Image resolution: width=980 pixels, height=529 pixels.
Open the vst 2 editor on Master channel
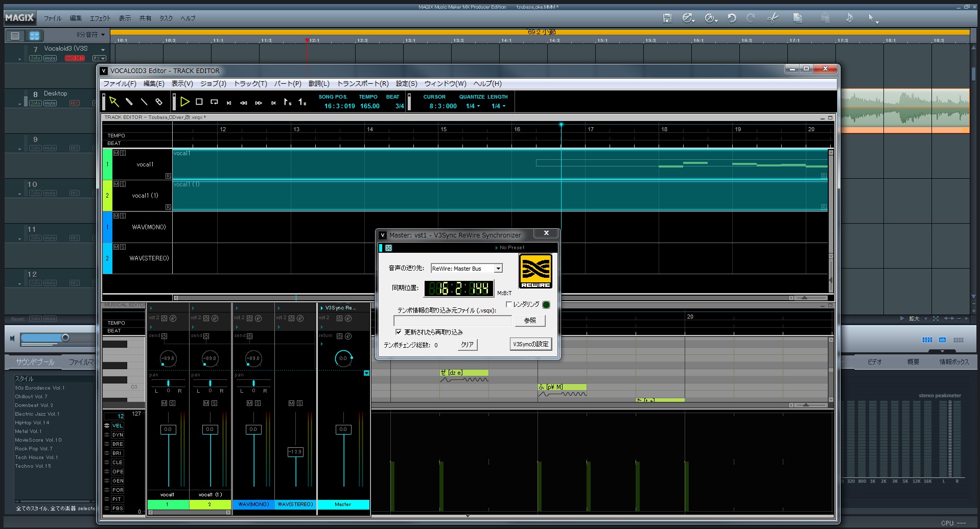(x=348, y=318)
